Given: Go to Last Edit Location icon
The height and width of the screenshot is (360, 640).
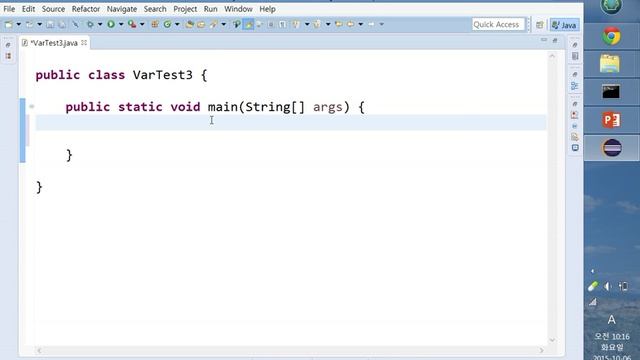Looking at the screenshot, I should pos(338,24).
